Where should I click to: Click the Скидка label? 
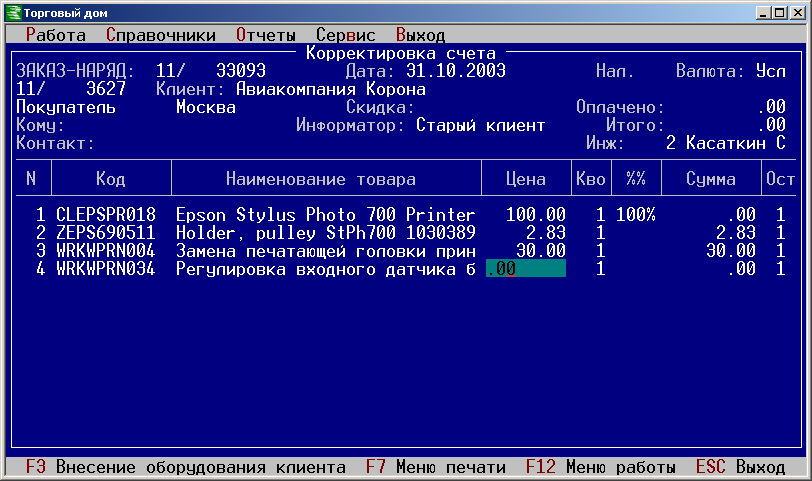point(380,107)
